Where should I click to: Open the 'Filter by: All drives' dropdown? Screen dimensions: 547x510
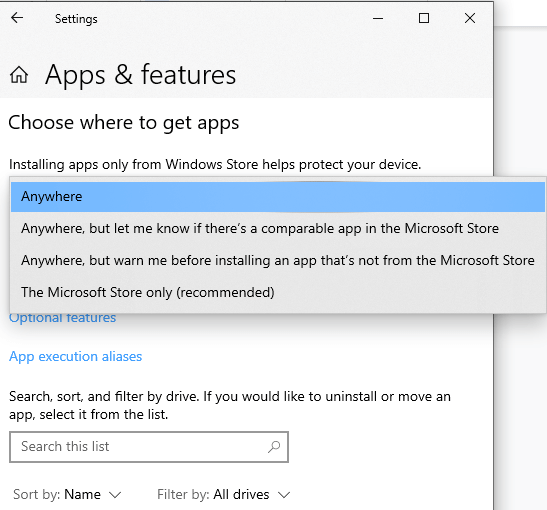tap(224, 495)
